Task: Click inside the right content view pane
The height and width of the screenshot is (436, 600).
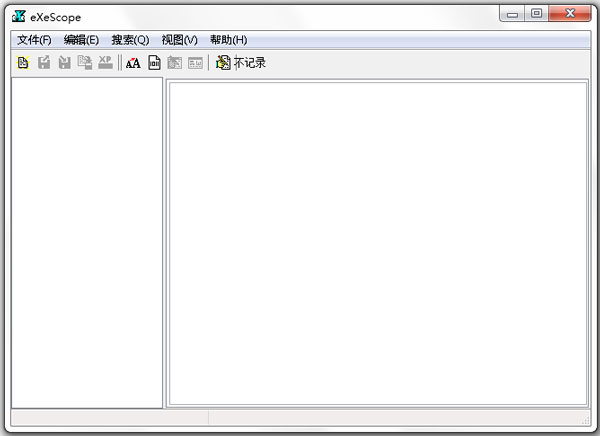Action: [378, 243]
